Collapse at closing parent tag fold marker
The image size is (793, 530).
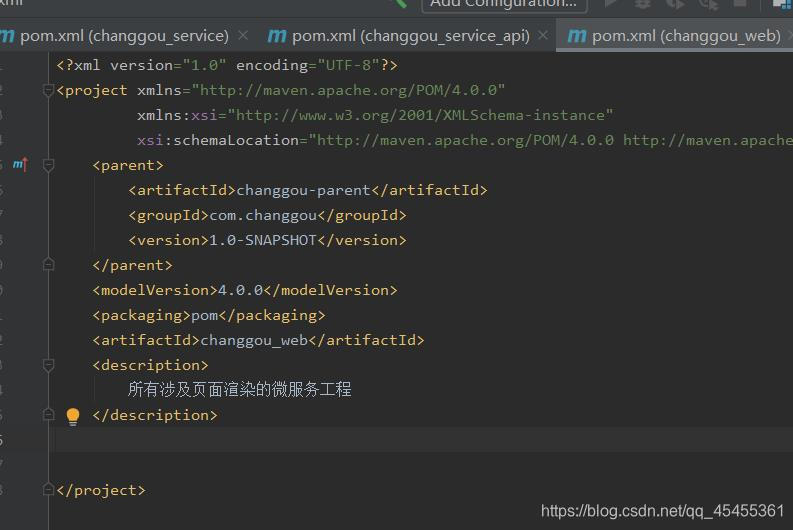pyautogui.click(x=49, y=264)
